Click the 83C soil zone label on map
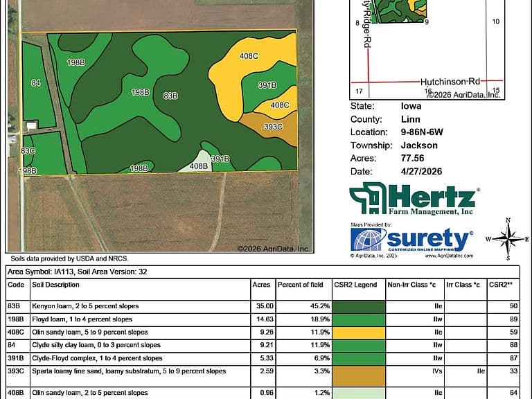Screen dimensions: 532x399 (x=28, y=150)
